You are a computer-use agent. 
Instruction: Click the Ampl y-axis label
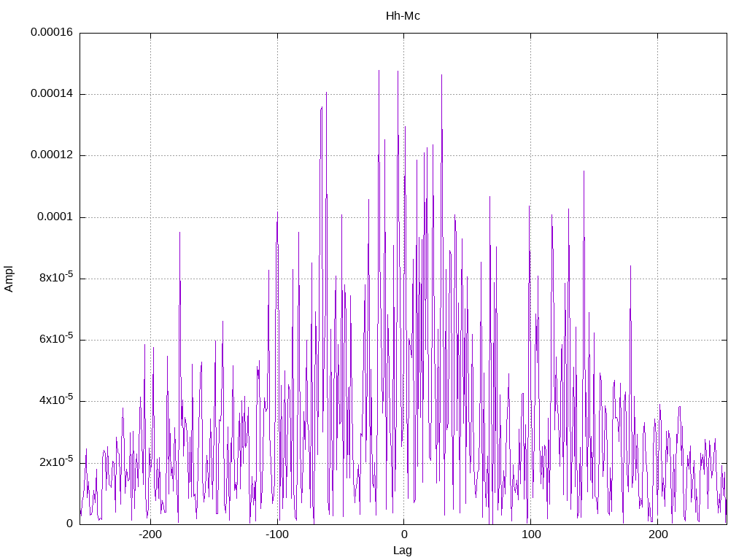click(x=9, y=279)
